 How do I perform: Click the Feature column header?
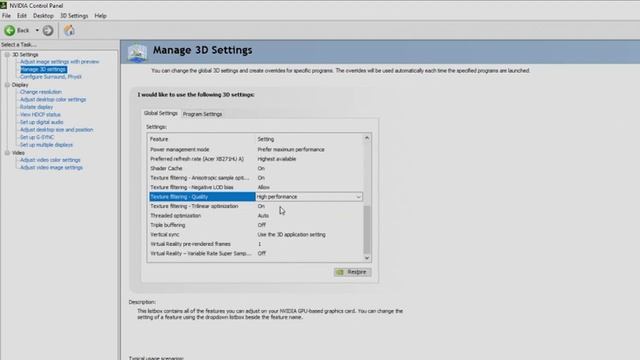coord(159,139)
